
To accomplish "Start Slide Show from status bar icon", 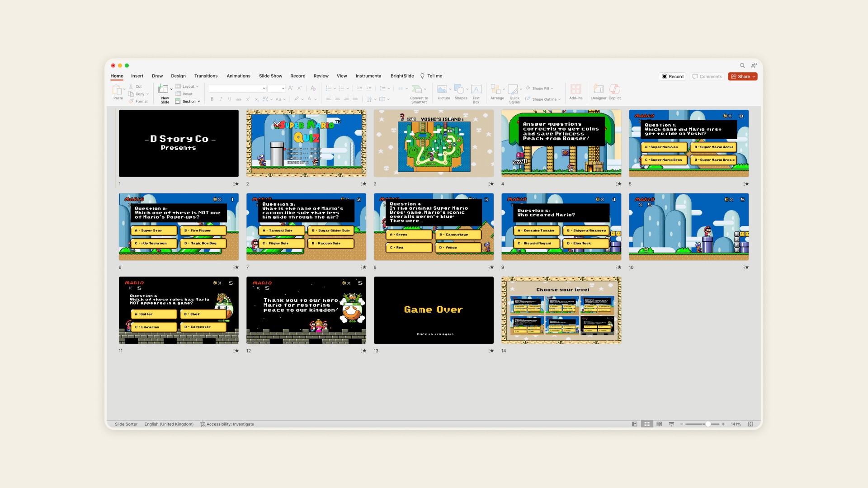I will [671, 424].
